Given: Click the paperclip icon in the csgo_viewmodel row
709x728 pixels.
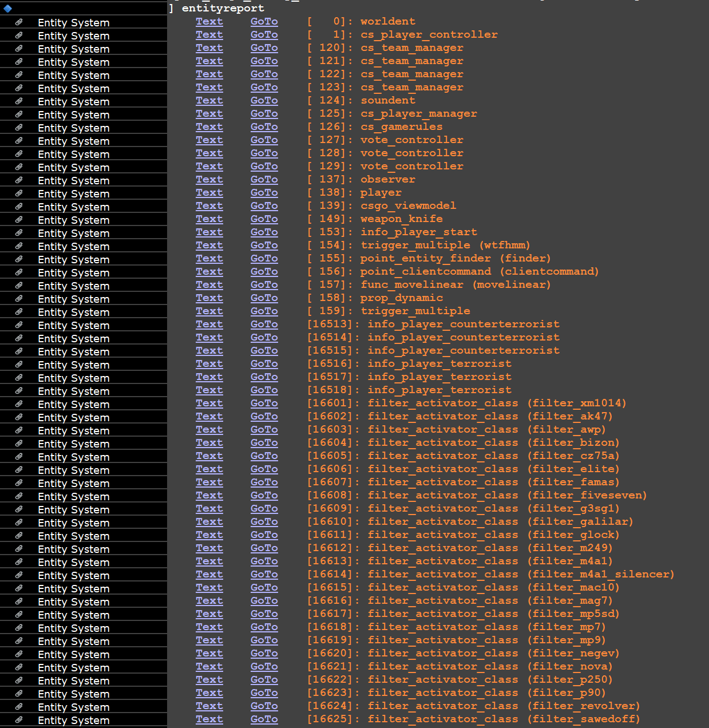Looking at the screenshot, I should click(19, 207).
